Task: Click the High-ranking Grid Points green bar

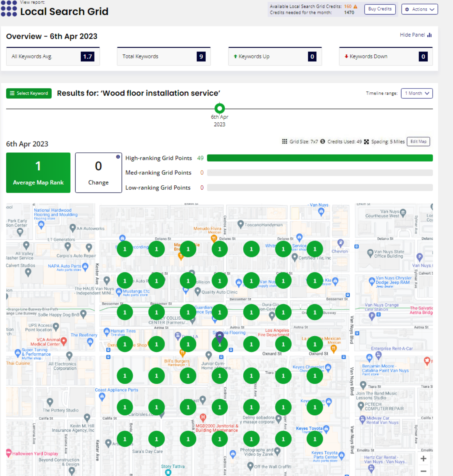Action: tap(320, 158)
